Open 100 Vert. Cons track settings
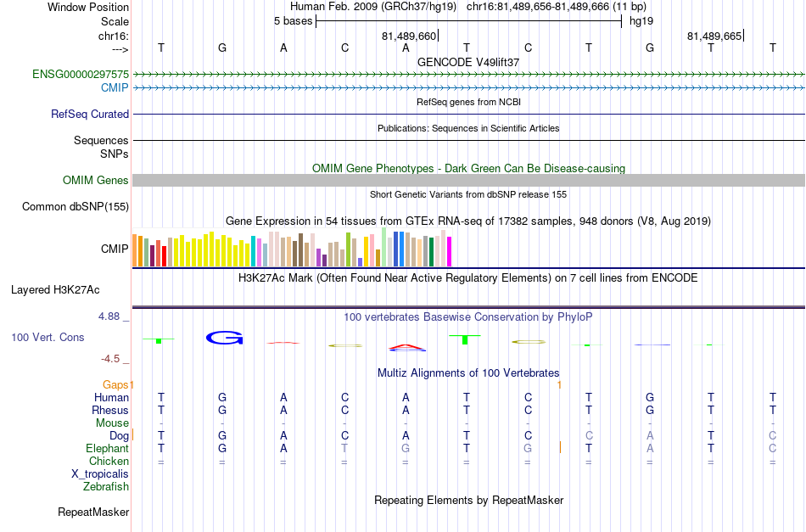 tap(48, 337)
